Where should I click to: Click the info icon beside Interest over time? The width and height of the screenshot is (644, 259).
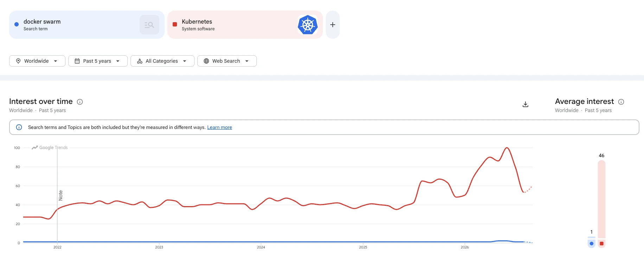click(x=80, y=102)
